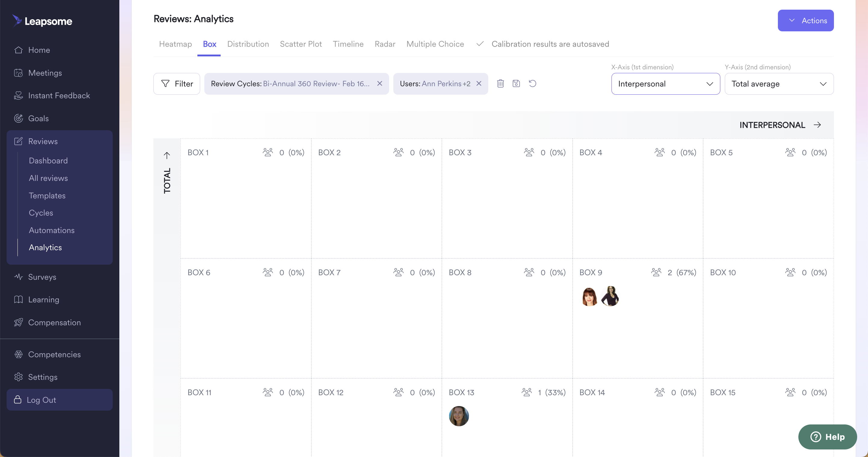This screenshot has height=457, width=868.
Task: Select the Box tab
Action: [x=209, y=44]
